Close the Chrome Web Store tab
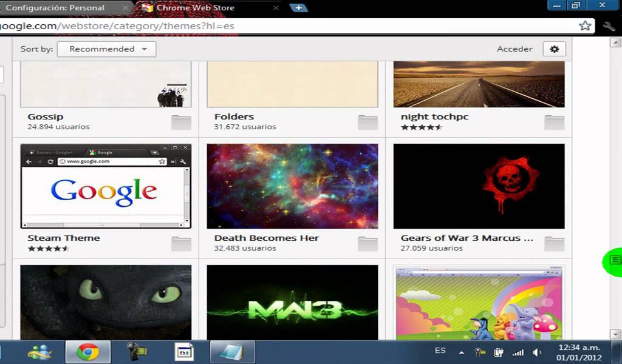622x364 pixels. (276, 7)
